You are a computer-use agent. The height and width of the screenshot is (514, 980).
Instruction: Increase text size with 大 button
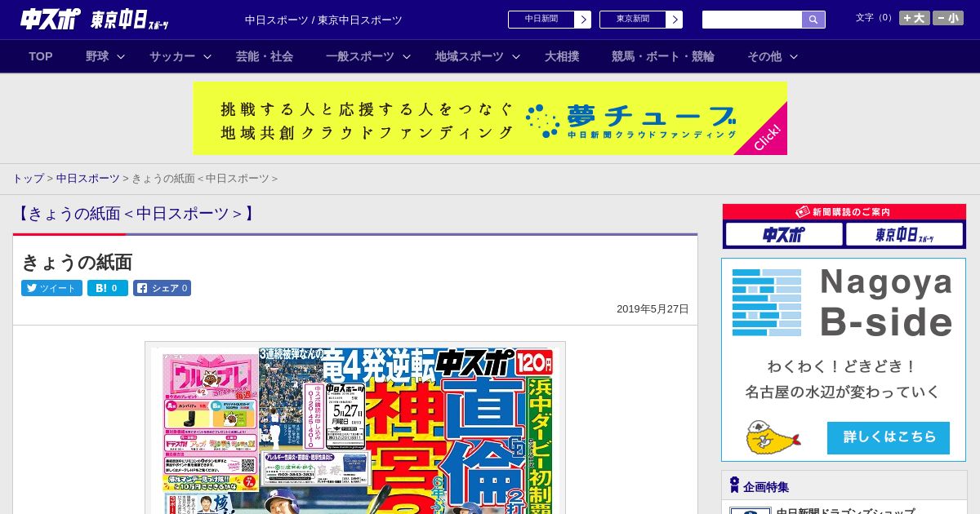click(x=915, y=18)
